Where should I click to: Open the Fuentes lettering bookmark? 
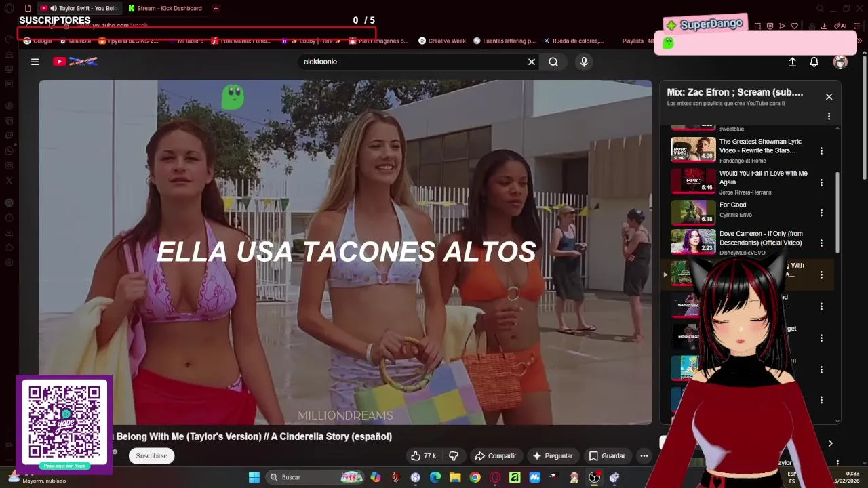pyautogui.click(x=505, y=41)
